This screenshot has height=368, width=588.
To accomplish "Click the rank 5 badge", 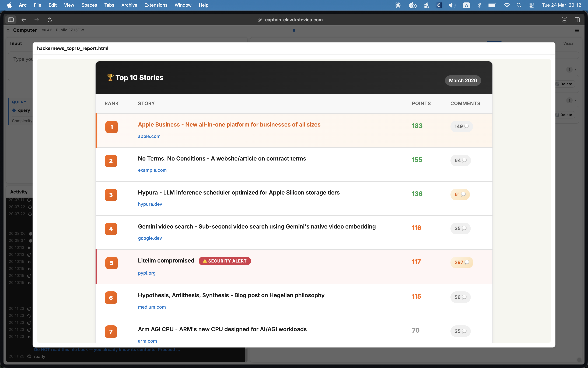I will pos(111,263).
